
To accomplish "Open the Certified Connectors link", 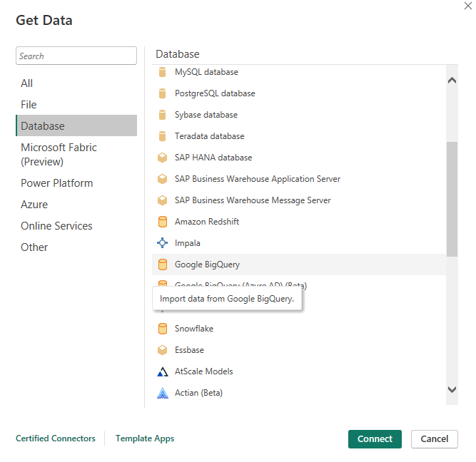I will click(x=56, y=438).
